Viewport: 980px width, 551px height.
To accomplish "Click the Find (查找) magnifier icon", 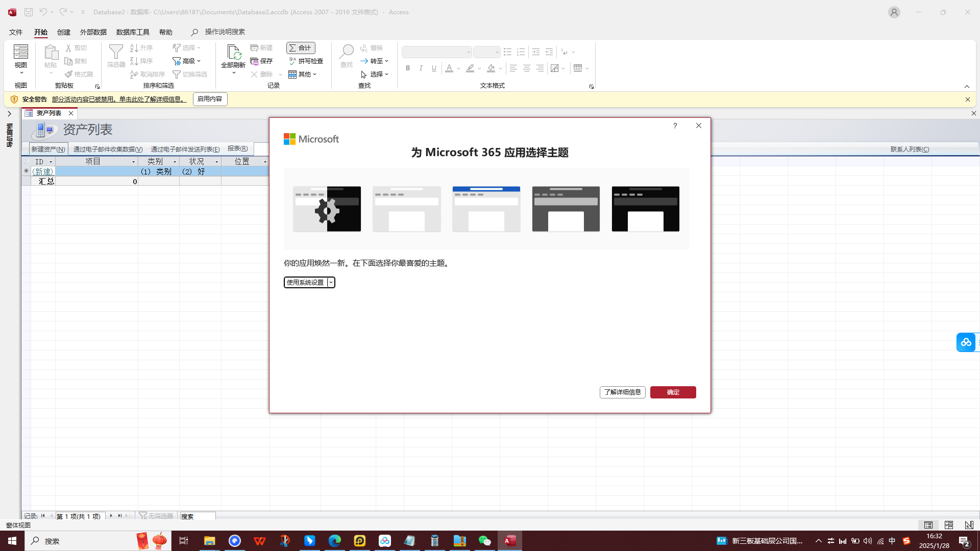I will point(347,52).
